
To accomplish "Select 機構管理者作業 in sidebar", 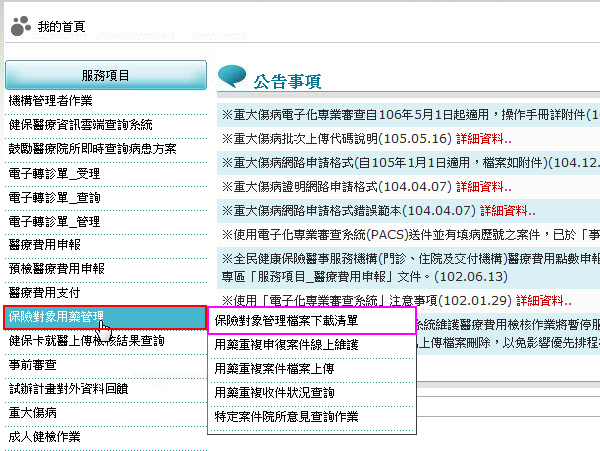I will point(50,101).
